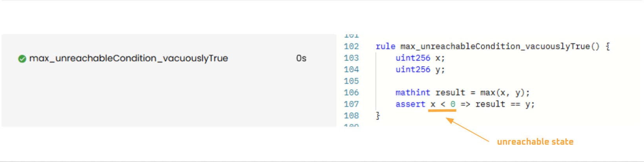
Task: Click the 0s duration value
Action: 301,59
